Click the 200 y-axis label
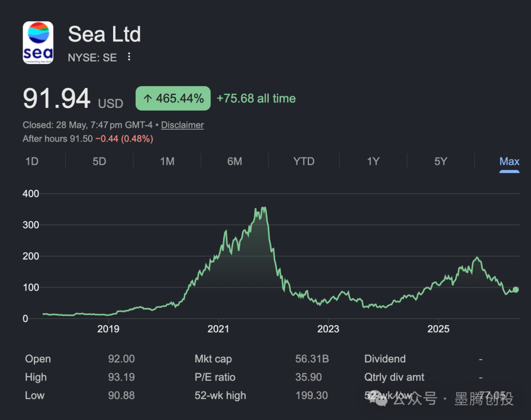The image size is (531, 420). pyautogui.click(x=31, y=256)
